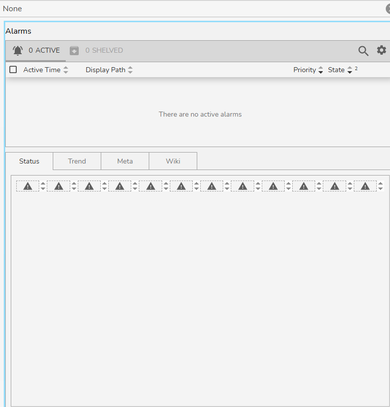Sort alarms by Priority arrows
Viewport: 390px width, 407px height.
tap(321, 70)
